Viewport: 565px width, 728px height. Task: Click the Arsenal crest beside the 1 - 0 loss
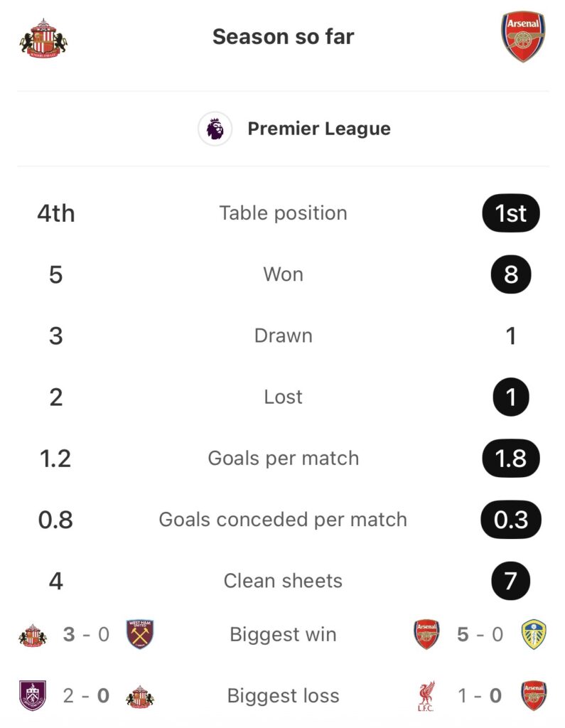[533, 695]
